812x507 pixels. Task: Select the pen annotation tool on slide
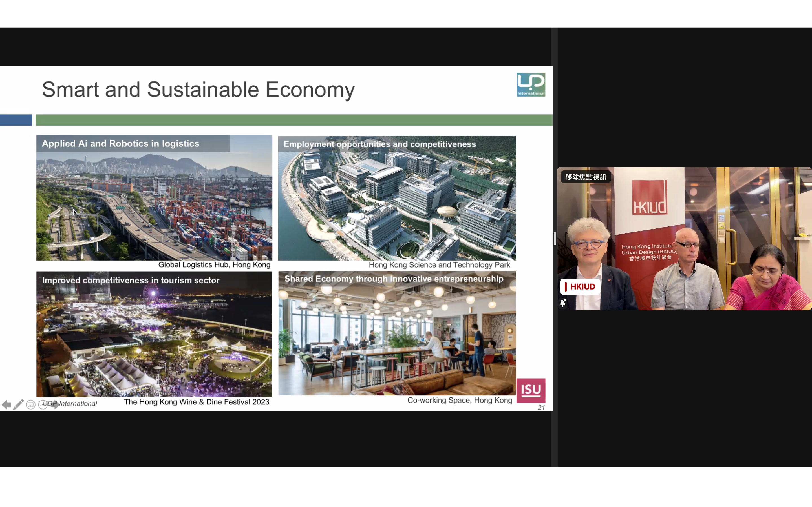18,404
